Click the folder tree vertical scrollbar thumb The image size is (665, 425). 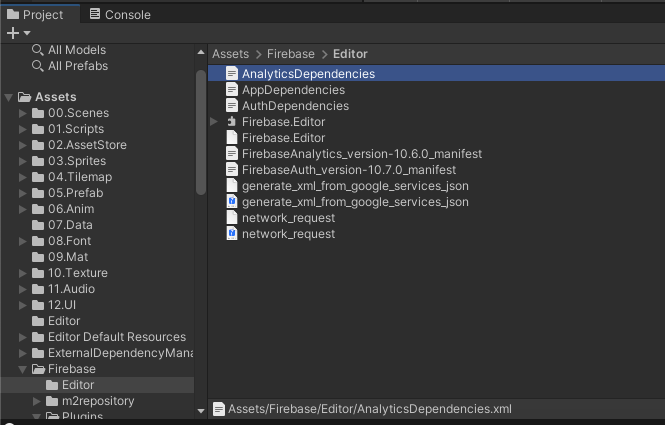[201, 132]
